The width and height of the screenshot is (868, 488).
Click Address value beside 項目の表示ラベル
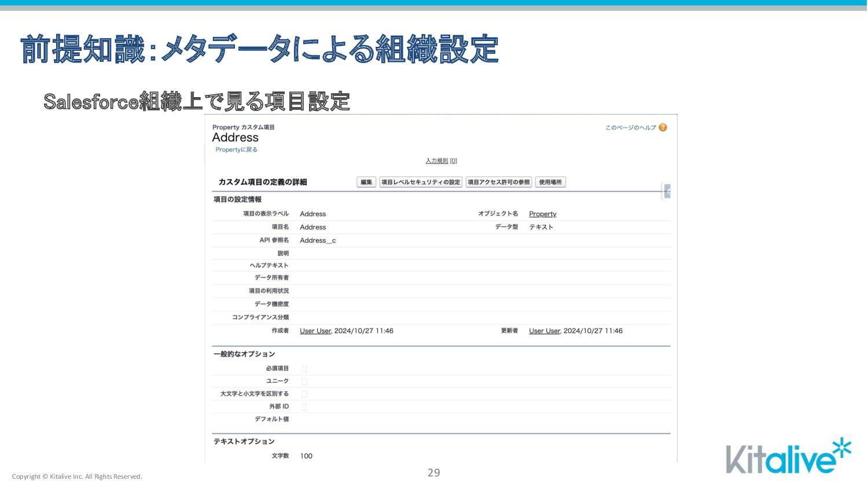coord(313,214)
